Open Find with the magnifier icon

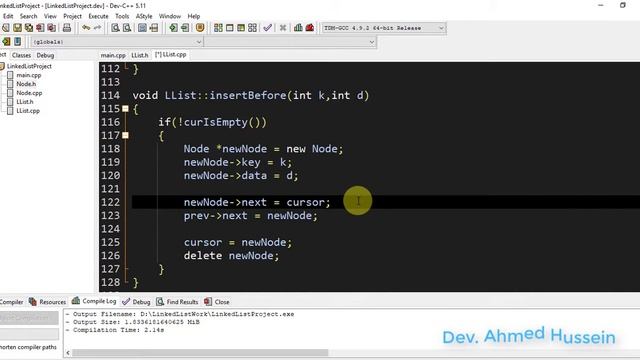[116, 28]
